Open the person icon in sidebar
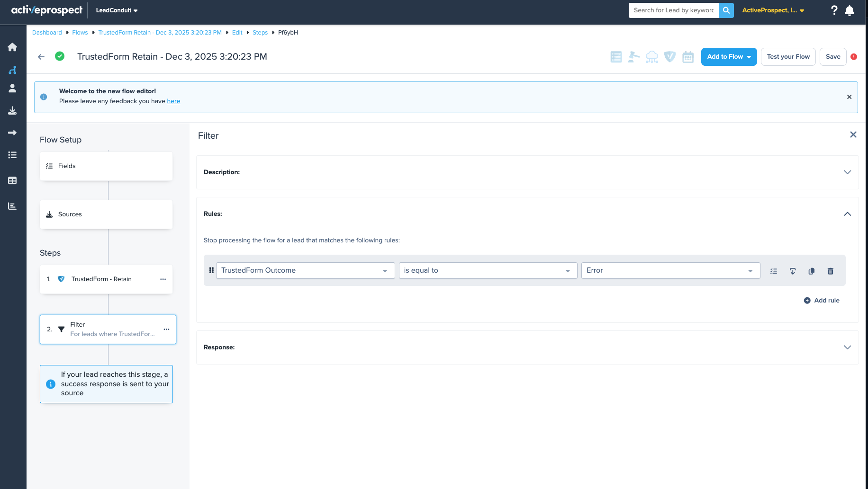 12,88
